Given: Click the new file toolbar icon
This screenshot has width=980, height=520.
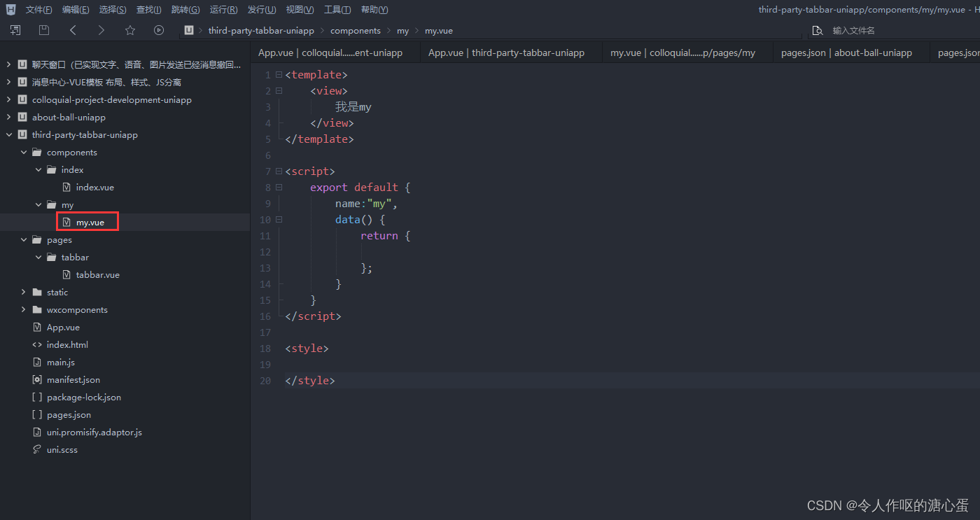Looking at the screenshot, I should click(x=15, y=30).
